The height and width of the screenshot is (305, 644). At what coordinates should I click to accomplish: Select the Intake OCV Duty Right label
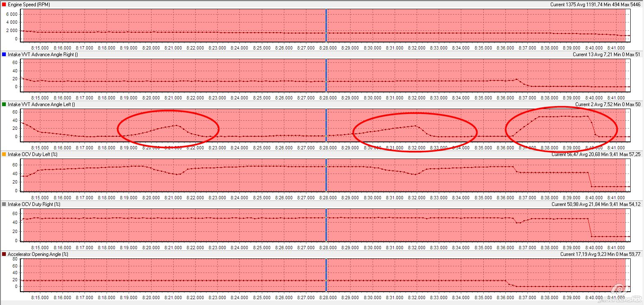[x=34, y=204]
